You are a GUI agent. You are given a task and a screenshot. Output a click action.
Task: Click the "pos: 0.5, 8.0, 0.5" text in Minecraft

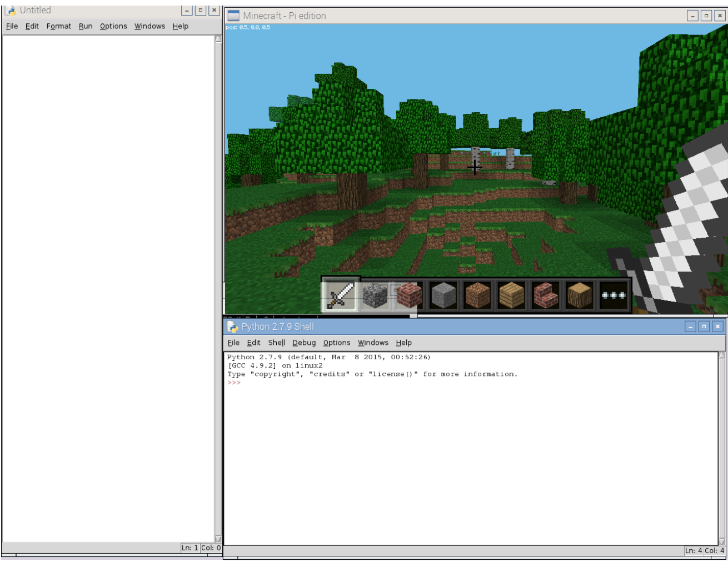point(248,27)
